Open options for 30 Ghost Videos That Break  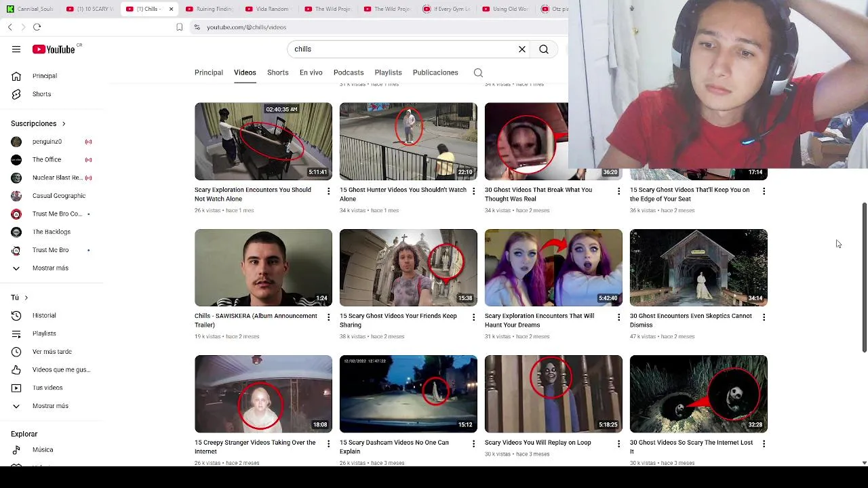[x=618, y=191]
